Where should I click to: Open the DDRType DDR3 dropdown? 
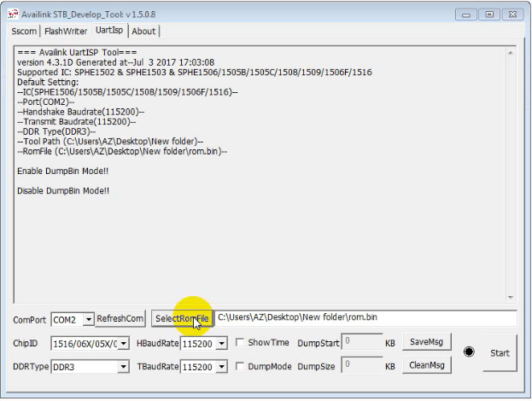click(124, 366)
